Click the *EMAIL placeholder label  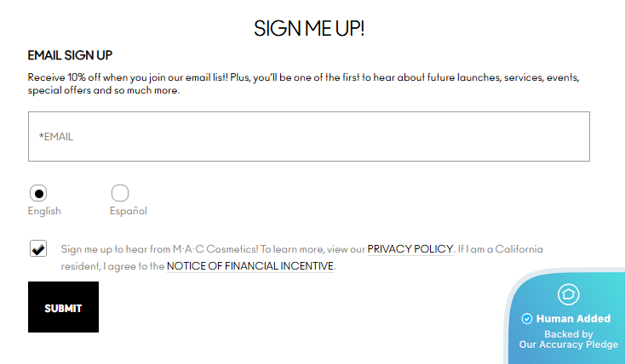pyautogui.click(x=56, y=136)
